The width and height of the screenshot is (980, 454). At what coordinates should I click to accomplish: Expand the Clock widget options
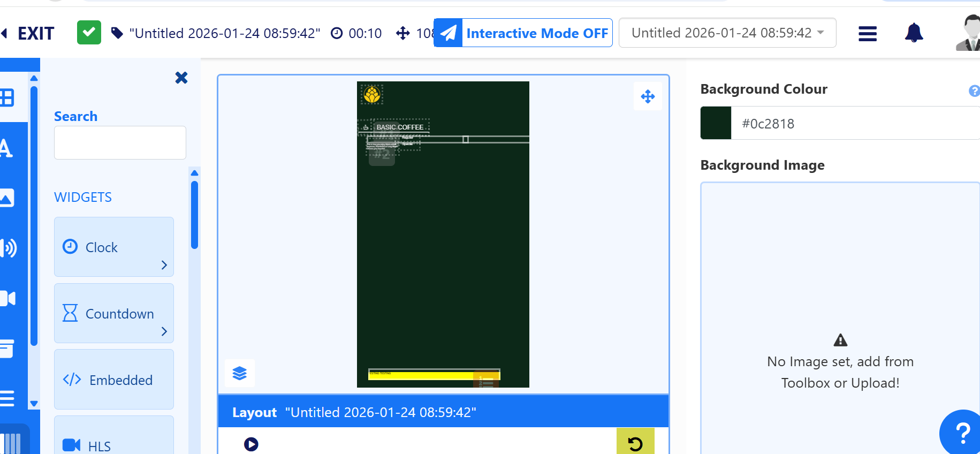click(164, 265)
